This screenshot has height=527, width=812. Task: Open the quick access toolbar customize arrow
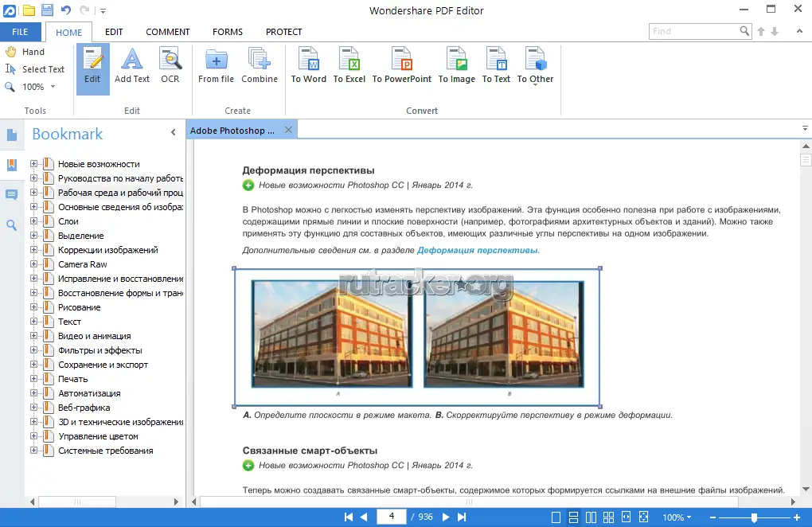tap(103, 10)
